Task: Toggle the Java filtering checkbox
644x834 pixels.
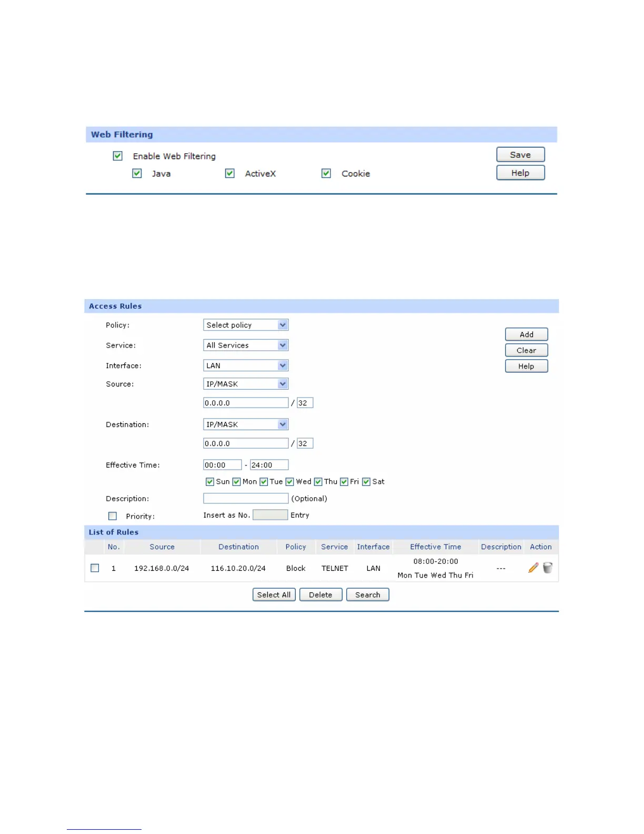Action: coord(137,173)
